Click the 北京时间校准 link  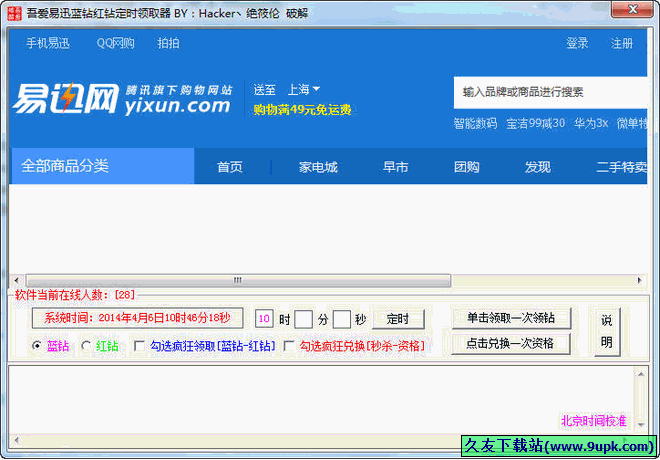tap(593, 421)
